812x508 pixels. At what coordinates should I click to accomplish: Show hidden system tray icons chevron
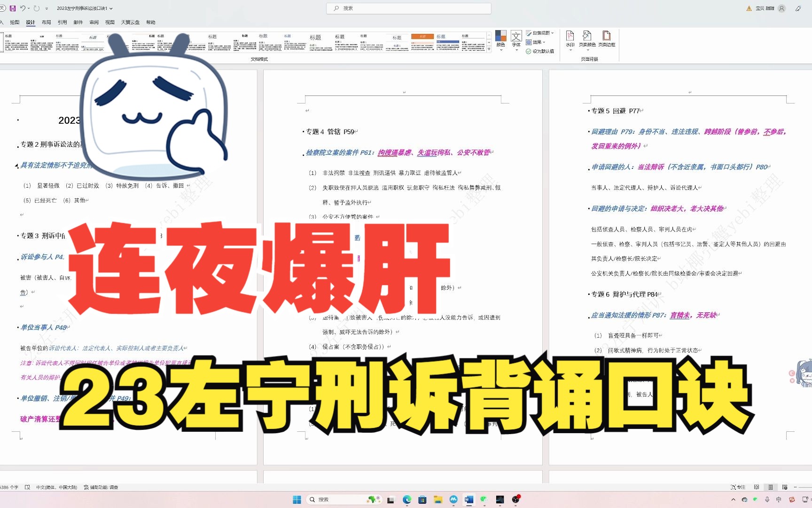point(733,500)
